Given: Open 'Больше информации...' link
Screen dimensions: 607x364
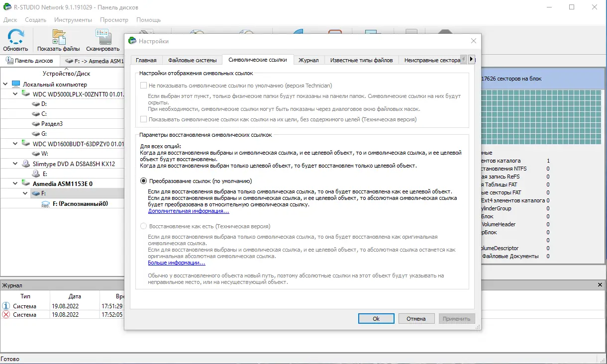Looking at the screenshot, I should (177, 263).
